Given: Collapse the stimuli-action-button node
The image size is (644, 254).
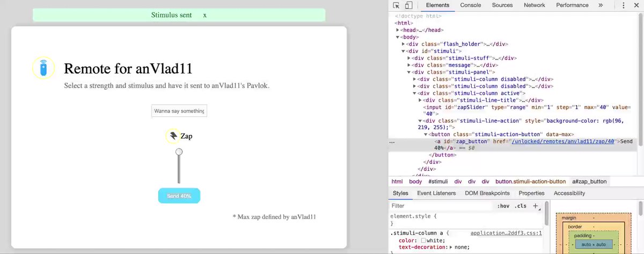Looking at the screenshot, I should (426, 135).
